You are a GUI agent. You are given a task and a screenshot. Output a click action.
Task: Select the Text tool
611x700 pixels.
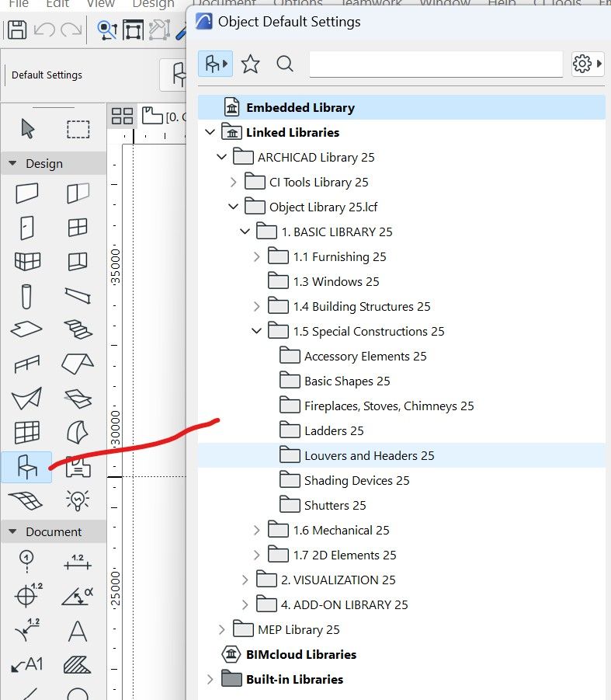point(78,632)
